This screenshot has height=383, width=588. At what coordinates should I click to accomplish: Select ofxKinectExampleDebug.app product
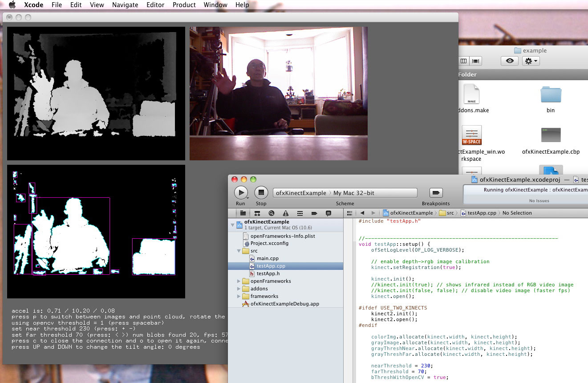tap(285, 304)
